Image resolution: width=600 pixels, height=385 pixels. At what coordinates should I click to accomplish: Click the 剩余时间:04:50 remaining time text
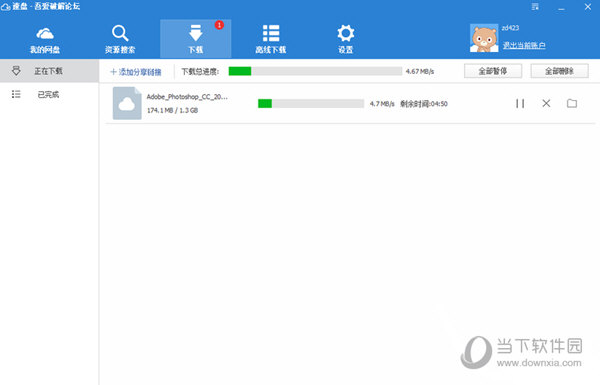424,104
